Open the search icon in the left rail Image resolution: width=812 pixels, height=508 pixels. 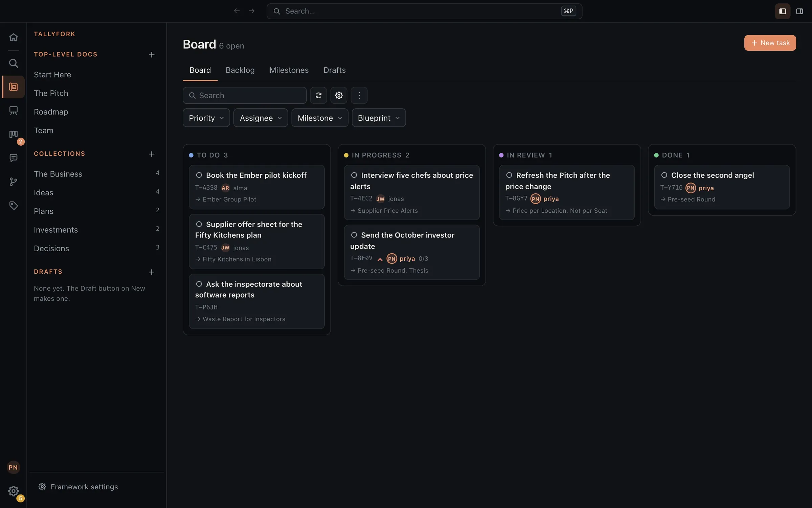[13, 63]
